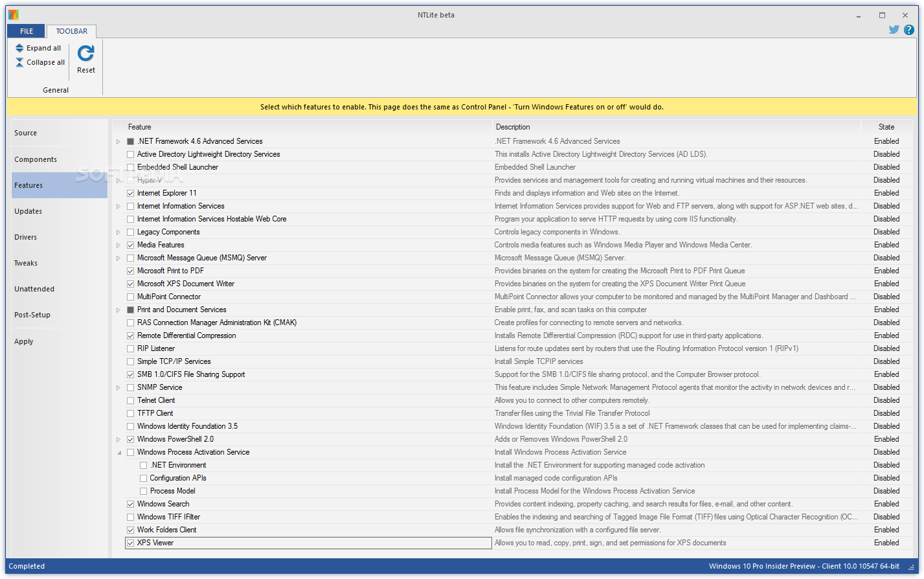Select the Windows TIFF IFilter row

pyautogui.click(x=512, y=517)
